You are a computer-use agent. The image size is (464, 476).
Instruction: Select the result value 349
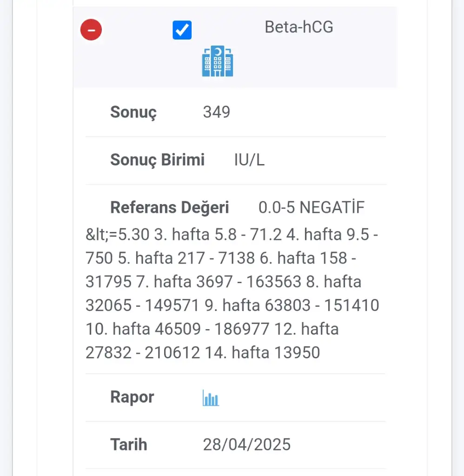(216, 112)
